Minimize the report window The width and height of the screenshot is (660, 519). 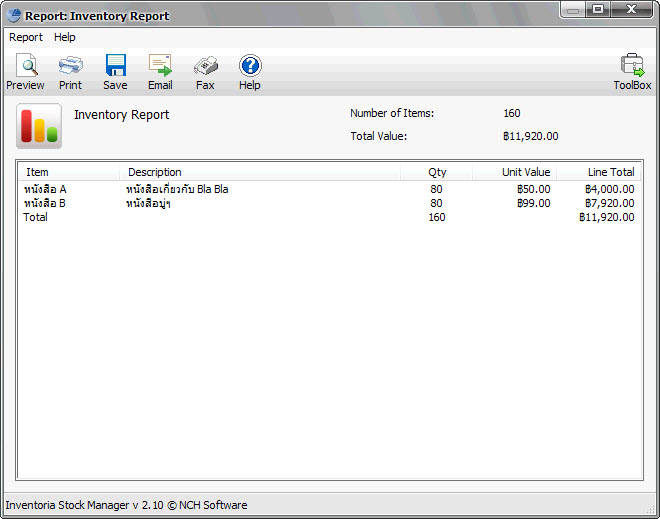pos(573,9)
